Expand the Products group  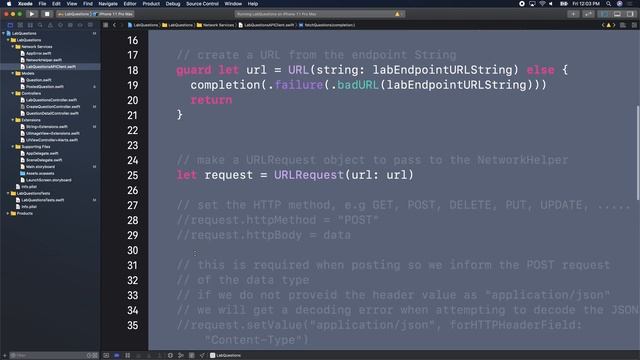click(x=8, y=213)
